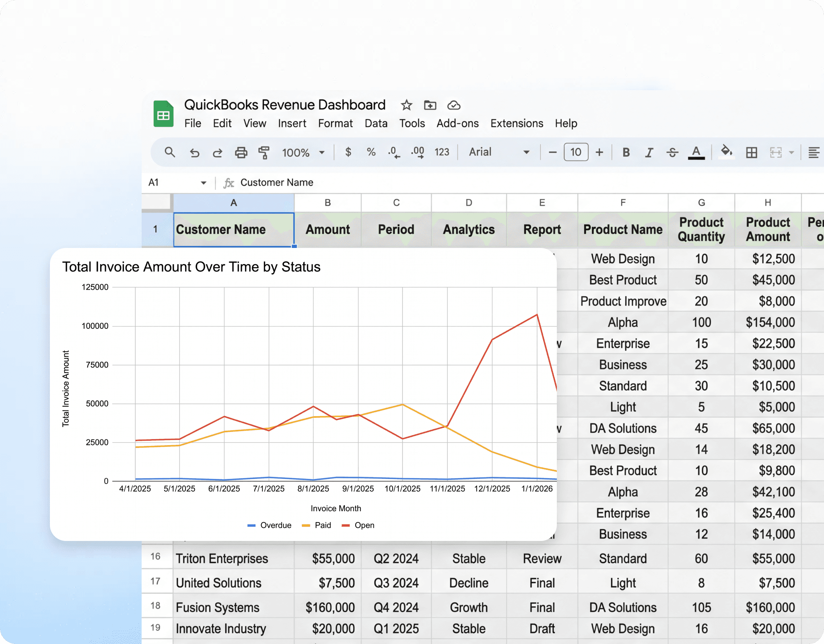Expand the merge cells dropdown arrow
Screen dimensions: 824x644
[791, 153]
